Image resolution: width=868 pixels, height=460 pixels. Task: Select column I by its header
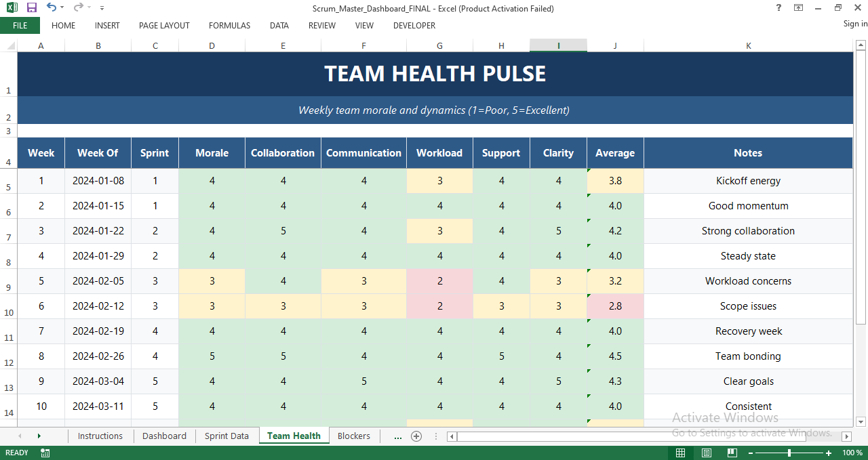558,45
